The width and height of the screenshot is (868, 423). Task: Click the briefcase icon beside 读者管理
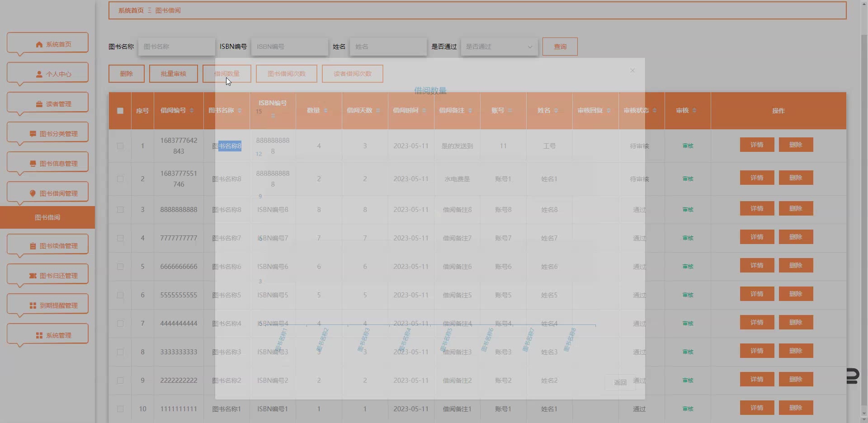[x=39, y=104]
